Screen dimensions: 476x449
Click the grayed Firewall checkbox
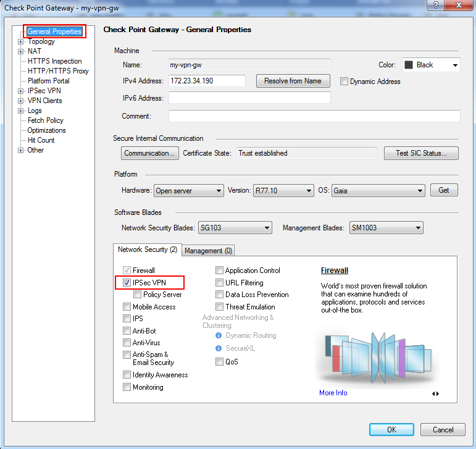point(127,270)
